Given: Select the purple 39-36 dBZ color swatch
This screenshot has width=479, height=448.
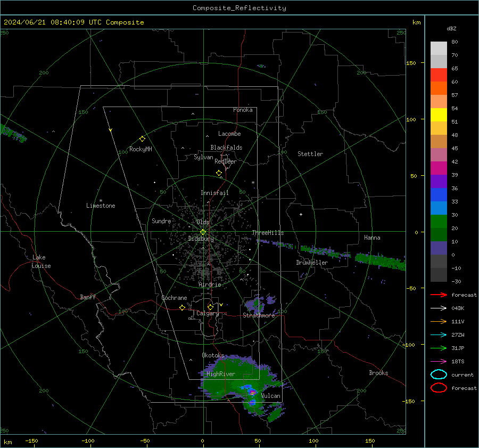Looking at the screenshot, I should click(439, 182).
